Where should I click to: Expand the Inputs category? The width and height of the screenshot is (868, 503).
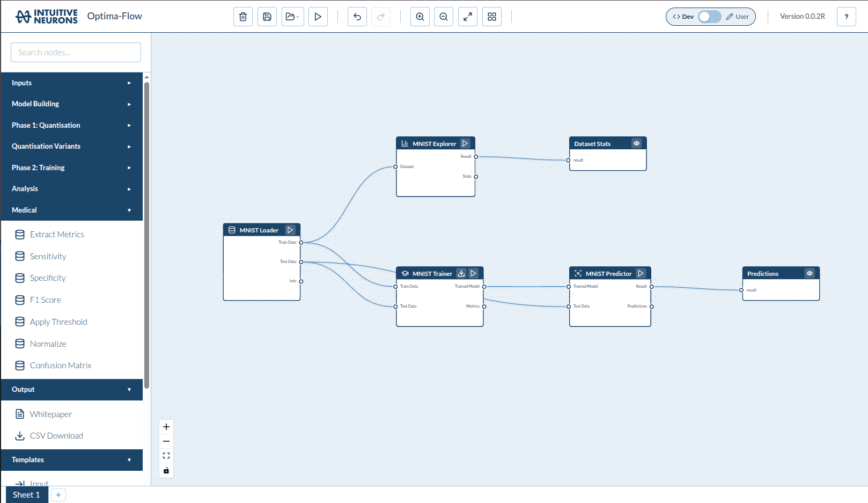coord(72,83)
